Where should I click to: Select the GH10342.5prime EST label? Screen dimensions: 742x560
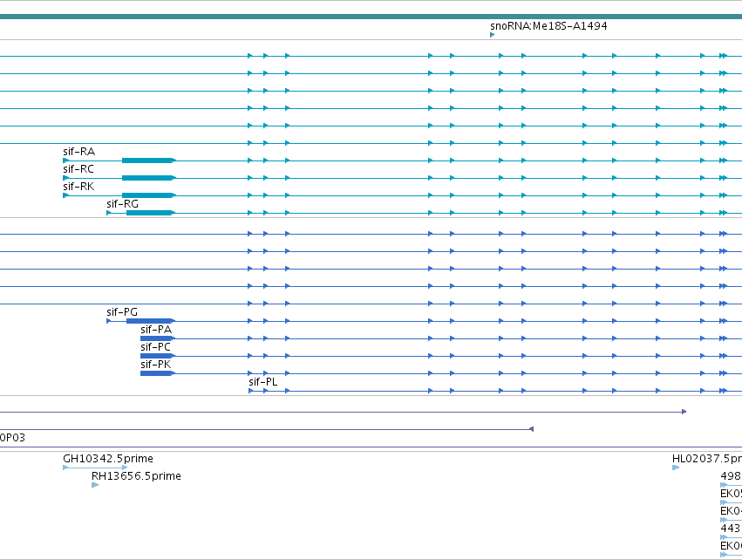(x=108, y=459)
